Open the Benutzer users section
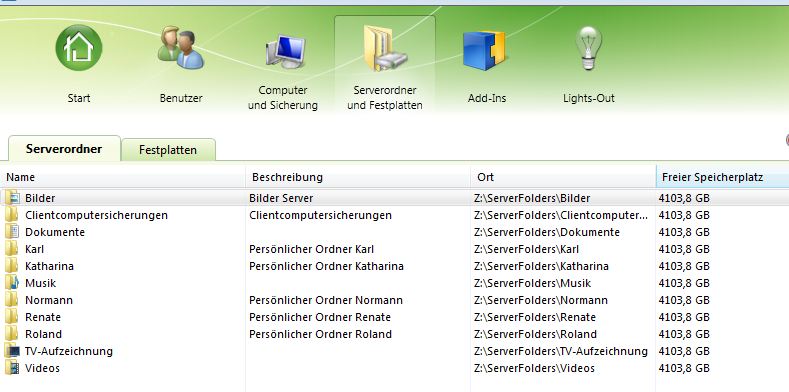789x392 pixels. point(181,49)
